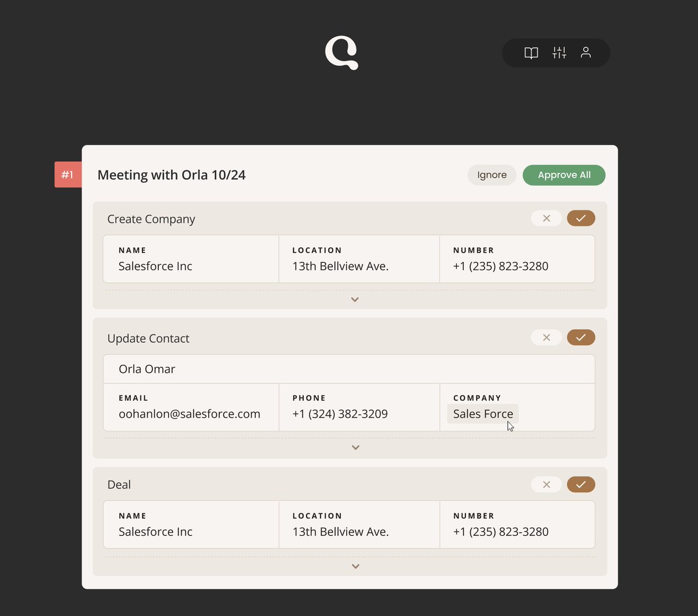Click the Q logo at top
This screenshot has height=616, width=698.
pos(341,53)
